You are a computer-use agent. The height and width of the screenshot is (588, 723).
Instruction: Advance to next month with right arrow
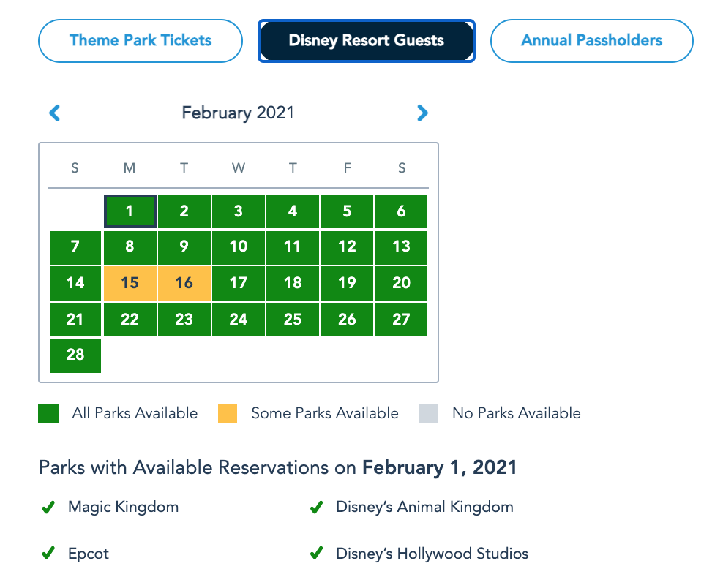coord(422,113)
